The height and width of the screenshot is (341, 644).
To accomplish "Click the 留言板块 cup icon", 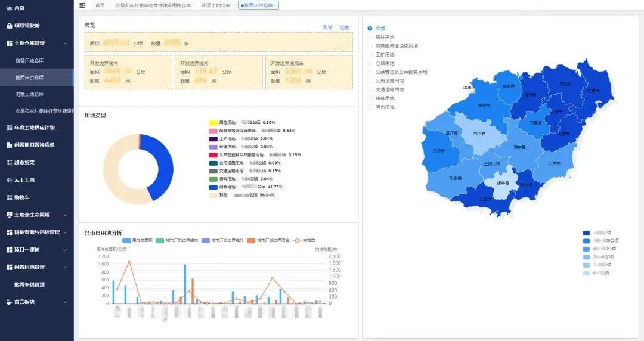I will (x=9, y=302).
